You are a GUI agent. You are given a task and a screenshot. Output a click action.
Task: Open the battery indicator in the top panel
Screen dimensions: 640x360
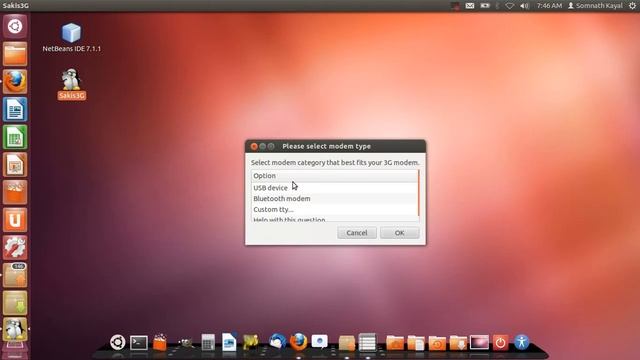click(484, 6)
